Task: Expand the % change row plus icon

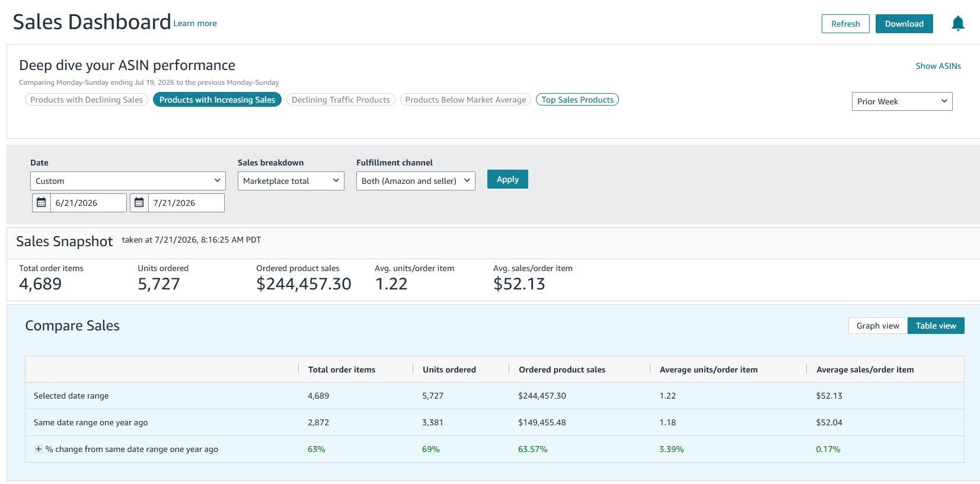Action: (x=38, y=449)
